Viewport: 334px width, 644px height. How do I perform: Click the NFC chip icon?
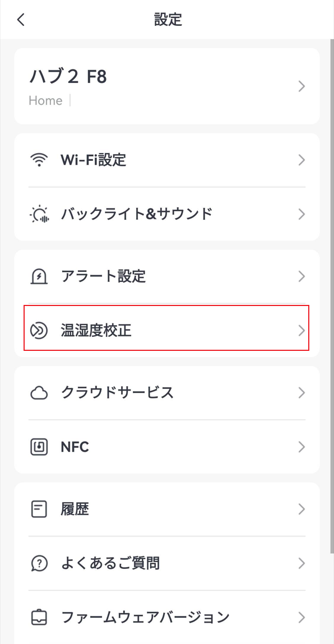pos(39,447)
